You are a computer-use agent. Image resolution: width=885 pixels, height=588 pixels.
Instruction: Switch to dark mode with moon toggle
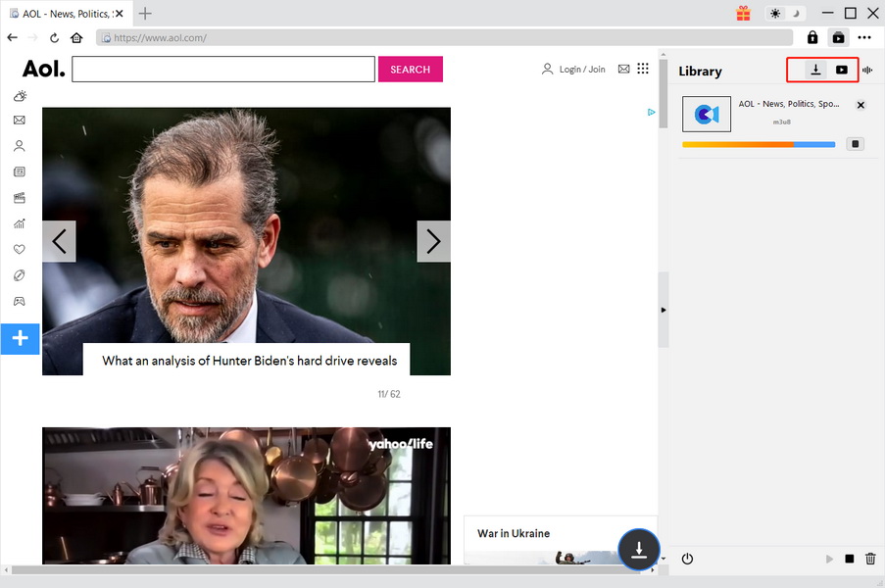(x=795, y=14)
